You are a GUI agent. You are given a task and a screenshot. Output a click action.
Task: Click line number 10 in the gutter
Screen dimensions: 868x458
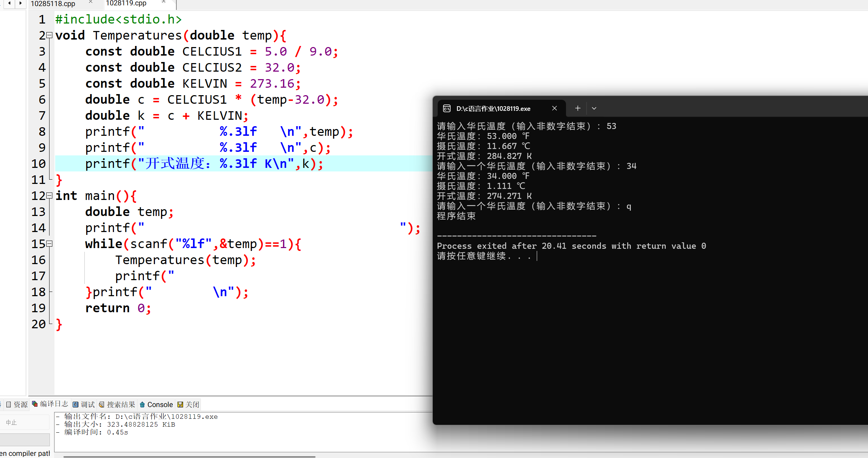[38, 164]
